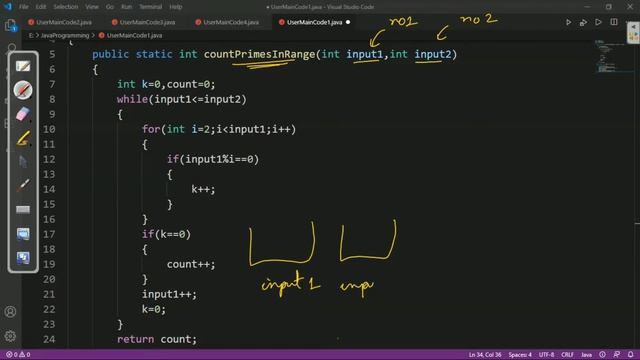Open the Run menu

pyautogui.click(x=127, y=7)
